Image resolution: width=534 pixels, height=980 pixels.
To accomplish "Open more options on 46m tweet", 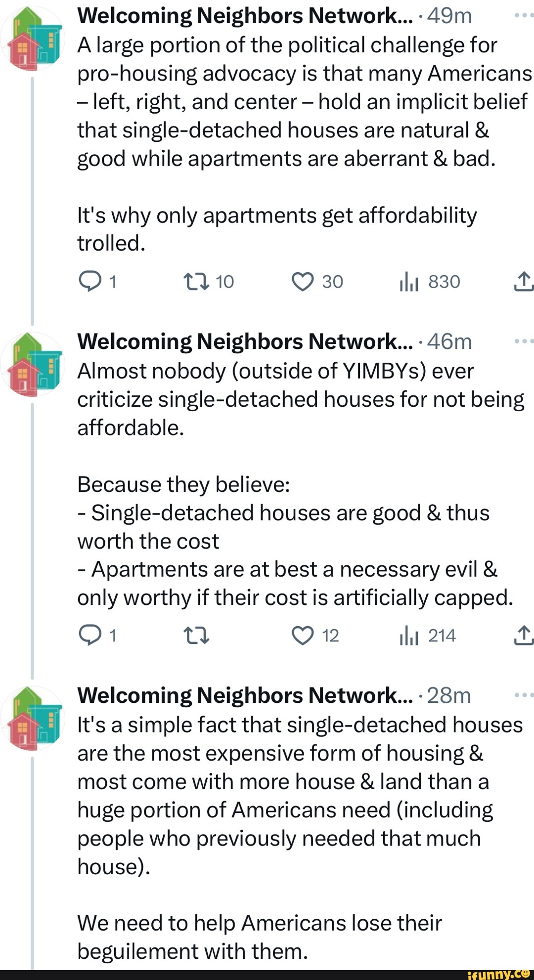I will pyautogui.click(x=523, y=341).
